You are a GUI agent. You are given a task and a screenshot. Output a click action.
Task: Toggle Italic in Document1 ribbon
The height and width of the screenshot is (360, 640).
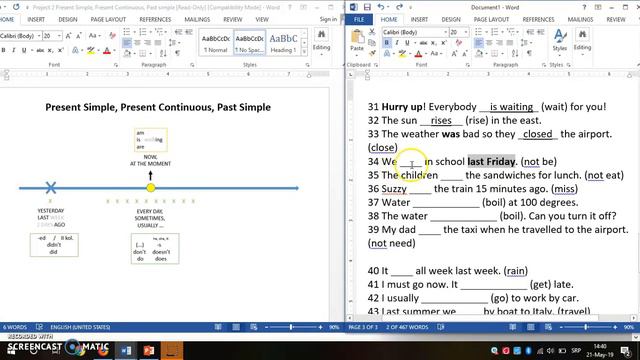[x=397, y=43]
